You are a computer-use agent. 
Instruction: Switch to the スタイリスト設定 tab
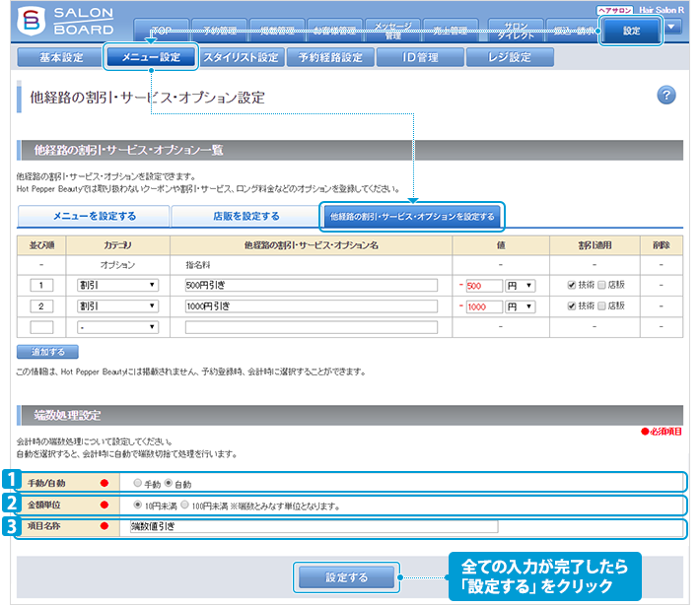coord(241,57)
